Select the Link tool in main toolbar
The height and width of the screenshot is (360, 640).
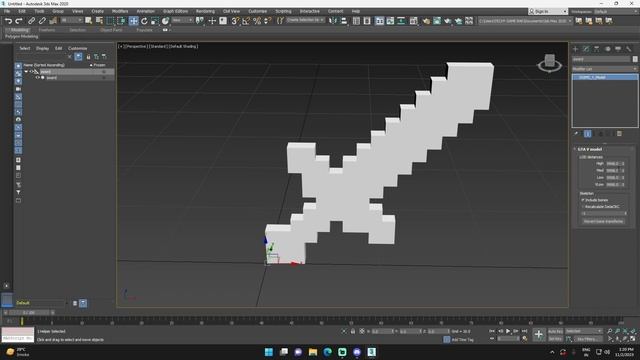coord(31,21)
